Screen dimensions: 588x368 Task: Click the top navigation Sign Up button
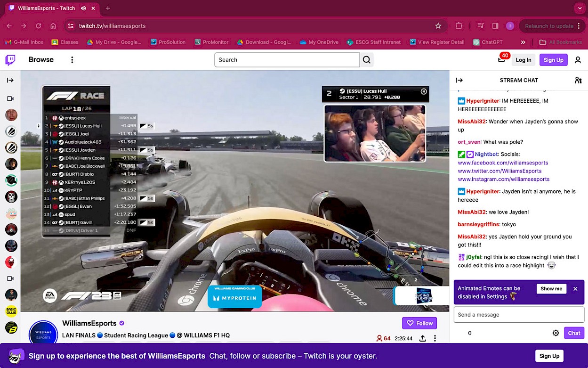coord(553,60)
